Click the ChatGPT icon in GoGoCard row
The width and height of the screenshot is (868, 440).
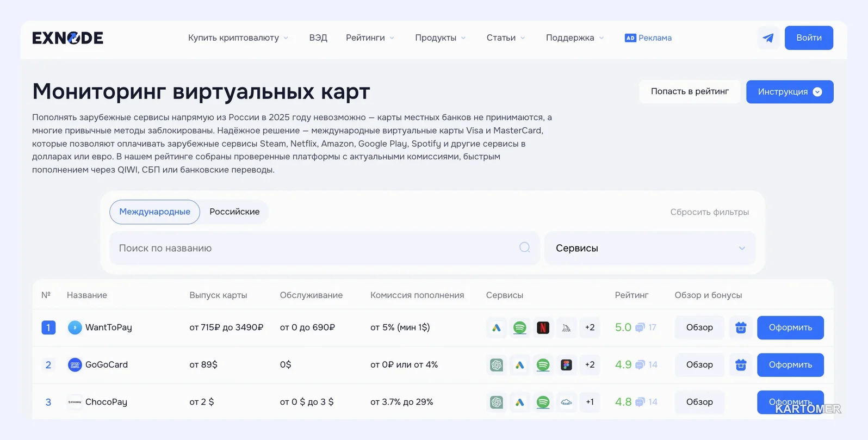[497, 365]
